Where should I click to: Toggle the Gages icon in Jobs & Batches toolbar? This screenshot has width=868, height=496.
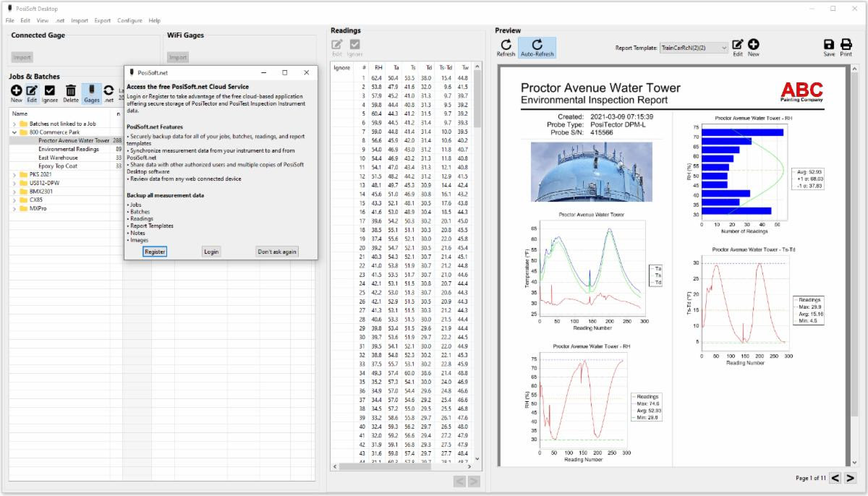tap(92, 93)
